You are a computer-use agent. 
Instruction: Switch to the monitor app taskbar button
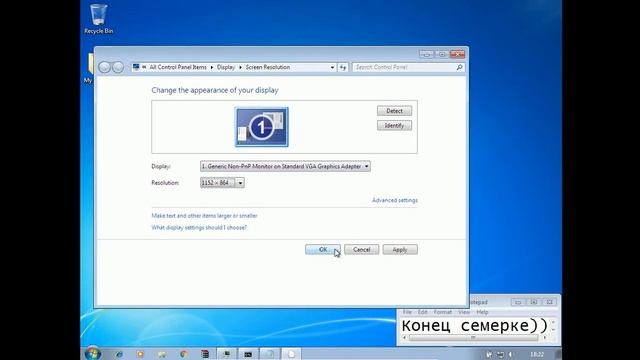tap(226, 354)
